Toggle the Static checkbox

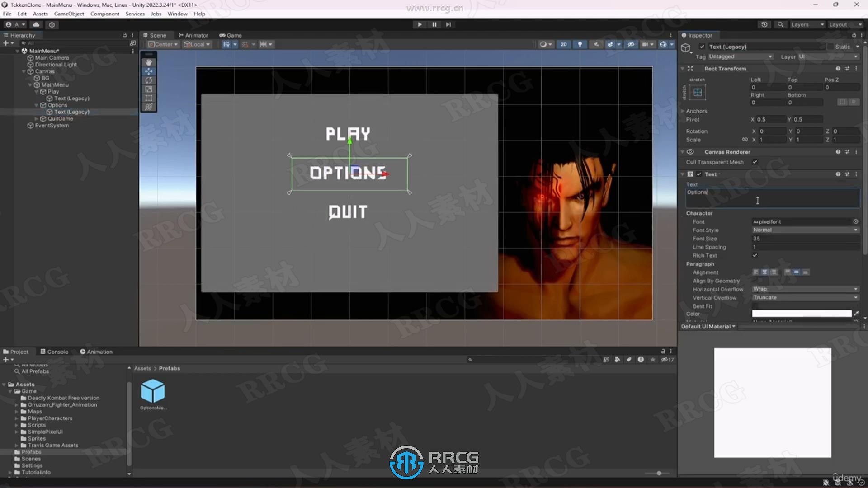[830, 47]
